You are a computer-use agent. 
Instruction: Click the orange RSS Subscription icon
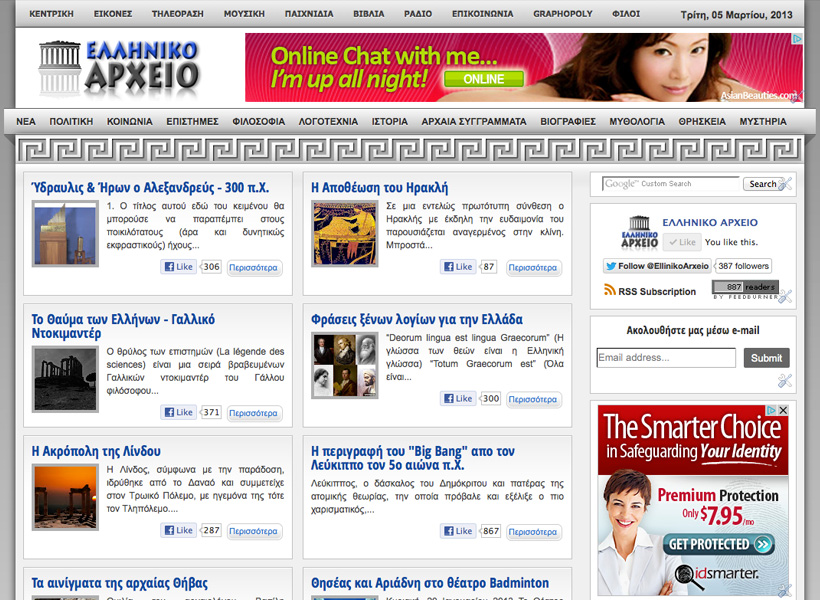[x=609, y=291]
